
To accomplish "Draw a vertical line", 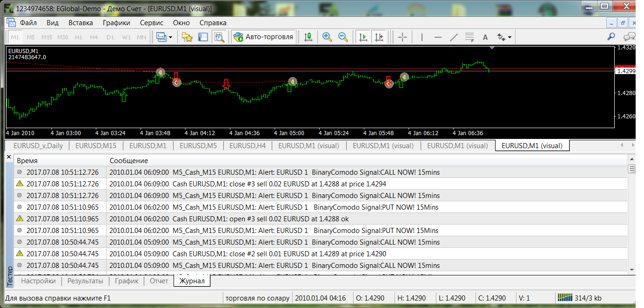I will click(422, 37).
